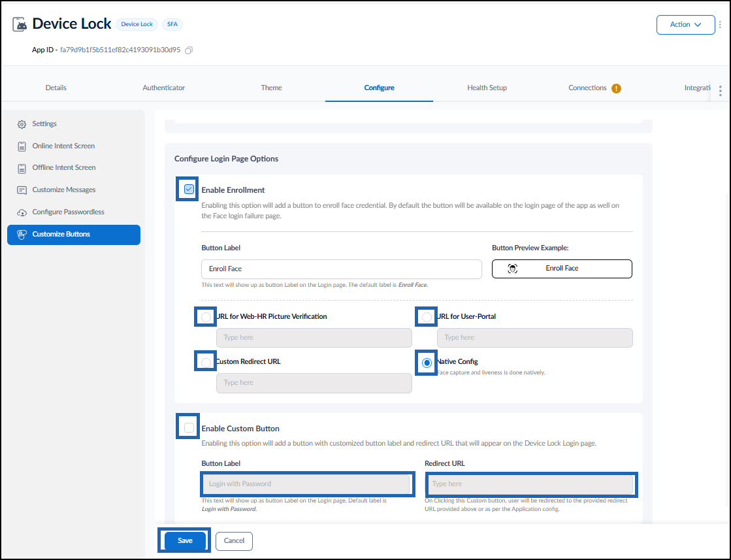Click the Device Lock tag badge
Image resolution: width=731 pixels, height=560 pixels.
[x=137, y=24]
